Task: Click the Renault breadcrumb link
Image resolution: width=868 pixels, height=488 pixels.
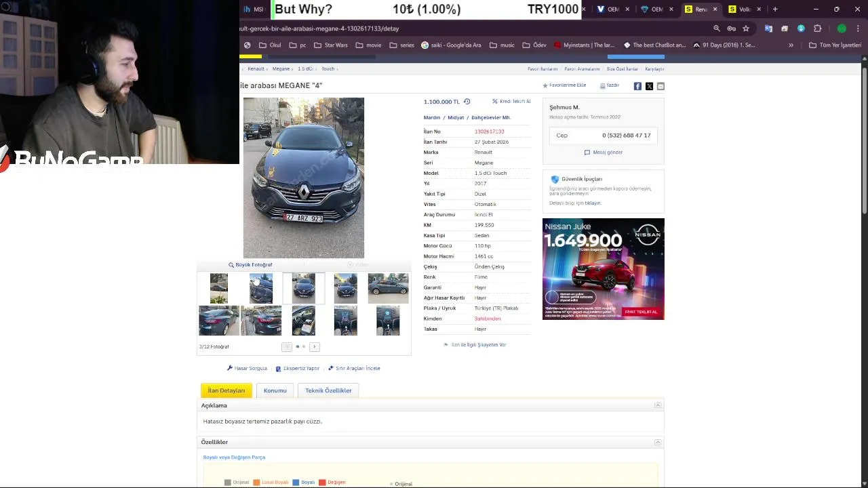Action: tap(256, 68)
